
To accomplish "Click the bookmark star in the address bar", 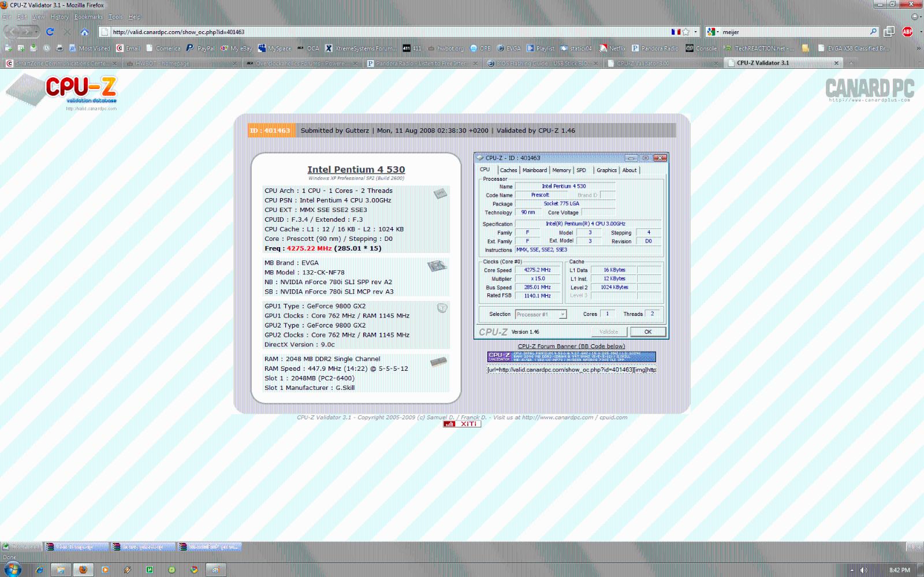I will 686,32.
